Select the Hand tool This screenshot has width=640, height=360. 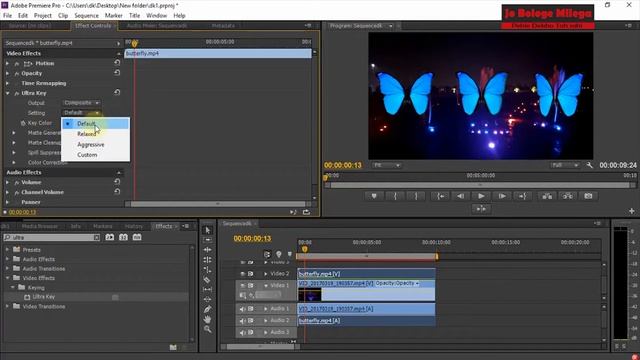click(207, 319)
